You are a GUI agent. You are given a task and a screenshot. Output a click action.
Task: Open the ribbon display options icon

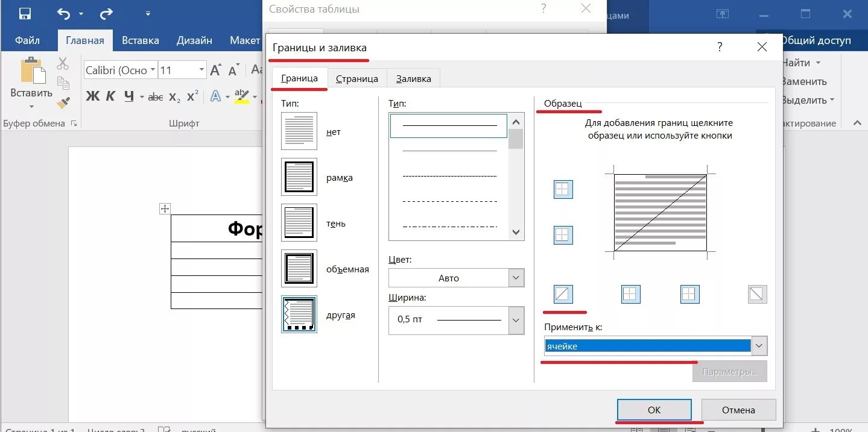722,13
